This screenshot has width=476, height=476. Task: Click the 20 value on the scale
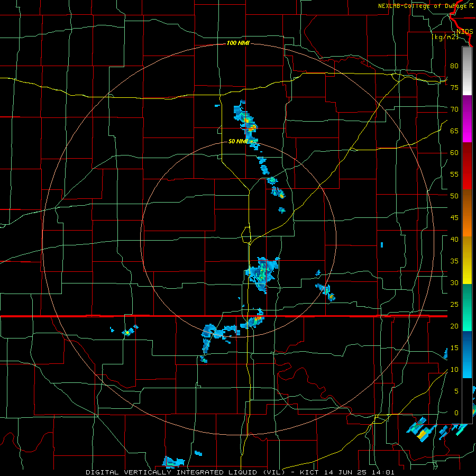tap(454, 326)
